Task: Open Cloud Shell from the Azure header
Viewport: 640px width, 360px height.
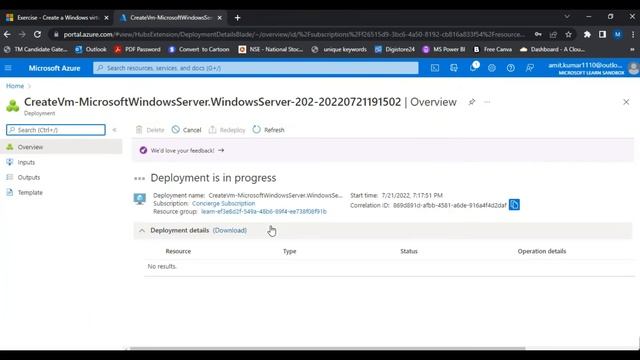Action: coord(435,68)
